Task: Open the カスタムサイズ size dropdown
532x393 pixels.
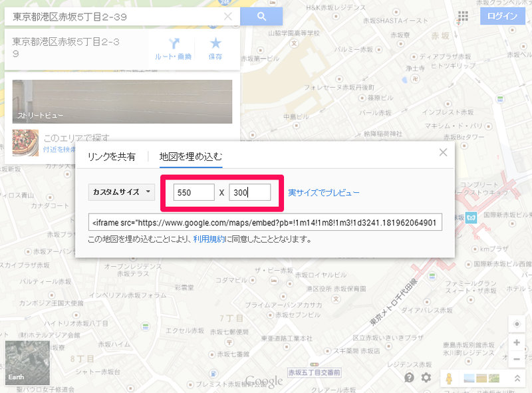Action: (122, 192)
